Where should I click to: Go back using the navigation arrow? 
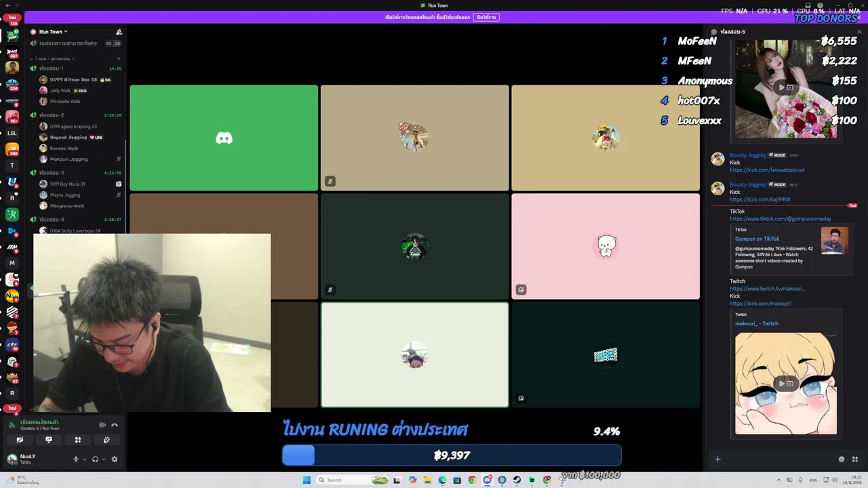click(7, 5)
